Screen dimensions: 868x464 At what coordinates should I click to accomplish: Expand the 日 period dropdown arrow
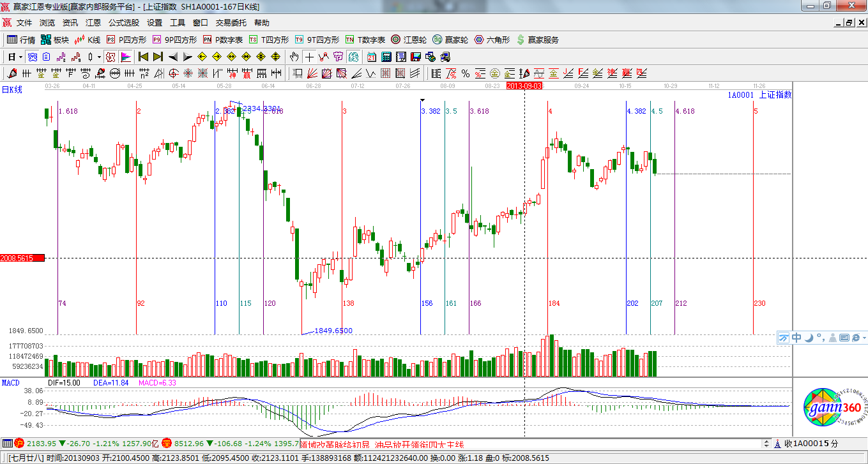coord(20,57)
